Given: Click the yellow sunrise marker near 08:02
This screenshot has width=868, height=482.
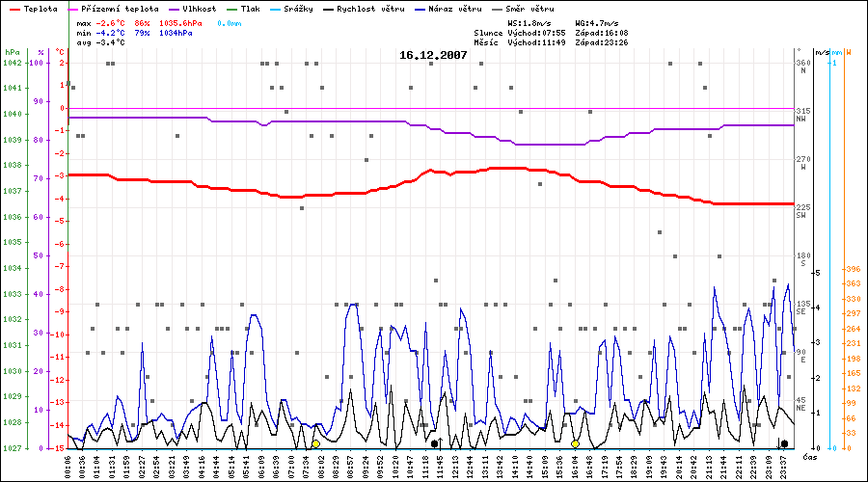Looking at the screenshot, I should point(315,443).
